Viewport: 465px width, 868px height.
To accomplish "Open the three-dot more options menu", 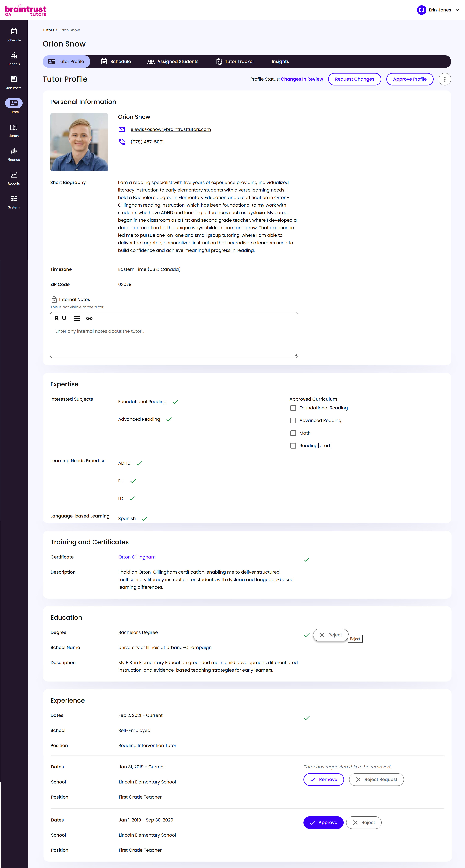I will [444, 79].
